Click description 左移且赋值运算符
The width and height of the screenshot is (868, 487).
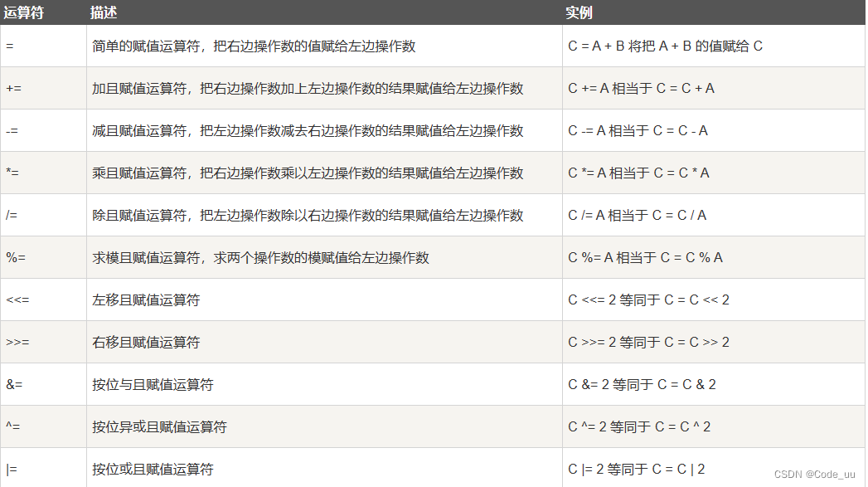tap(146, 300)
